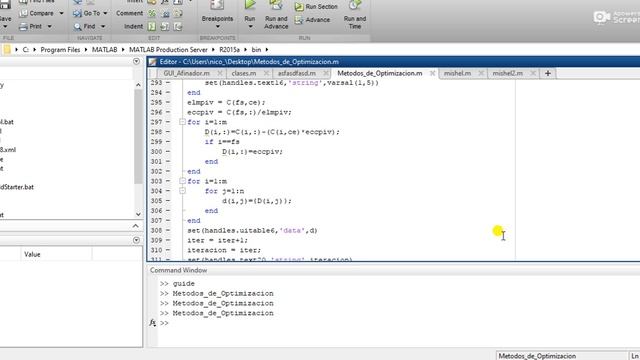Close the mishel2.m tab

click(533, 73)
